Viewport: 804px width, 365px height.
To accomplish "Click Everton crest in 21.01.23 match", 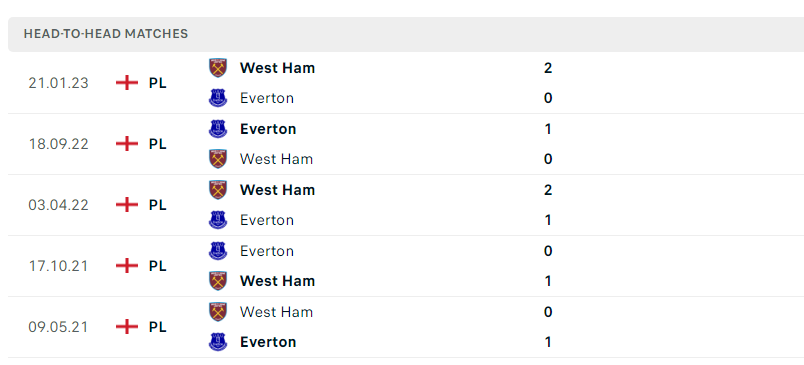I will pos(218,98).
